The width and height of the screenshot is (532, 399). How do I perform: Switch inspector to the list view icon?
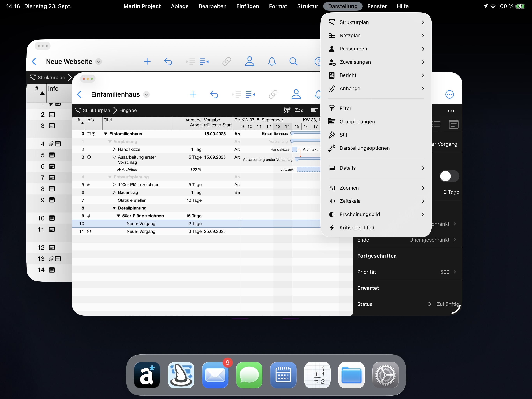(x=437, y=124)
